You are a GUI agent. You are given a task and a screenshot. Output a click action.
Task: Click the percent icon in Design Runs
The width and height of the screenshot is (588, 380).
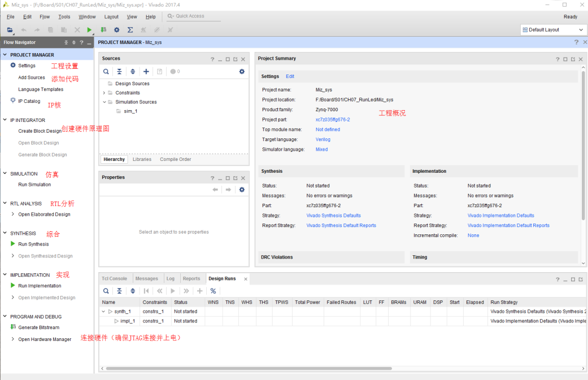point(213,291)
